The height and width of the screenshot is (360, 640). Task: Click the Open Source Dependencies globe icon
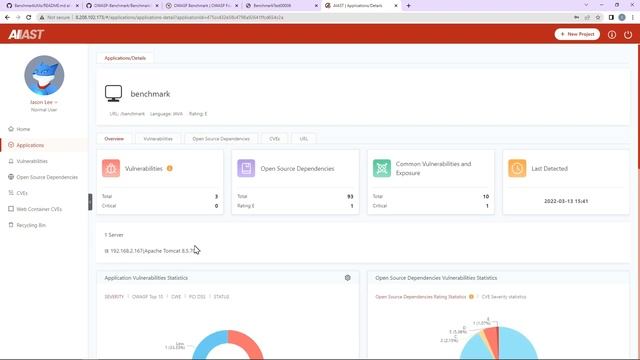point(11,177)
